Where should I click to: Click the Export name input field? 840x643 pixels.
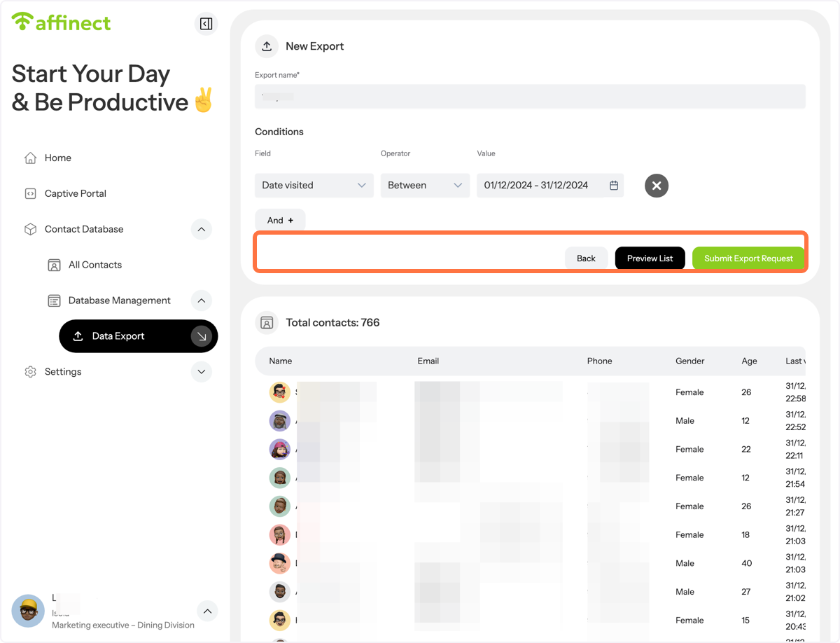click(530, 97)
